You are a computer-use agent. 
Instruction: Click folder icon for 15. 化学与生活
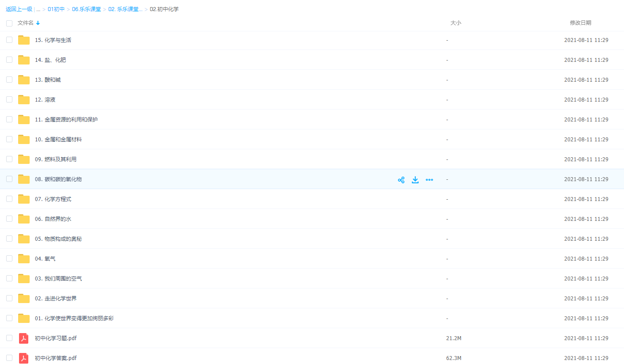coord(24,40)
